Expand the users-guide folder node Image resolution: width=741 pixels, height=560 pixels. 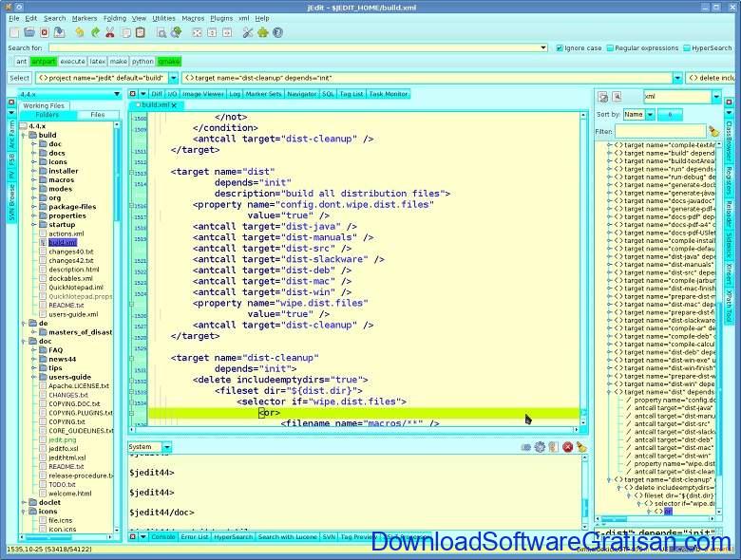(33, 377)
